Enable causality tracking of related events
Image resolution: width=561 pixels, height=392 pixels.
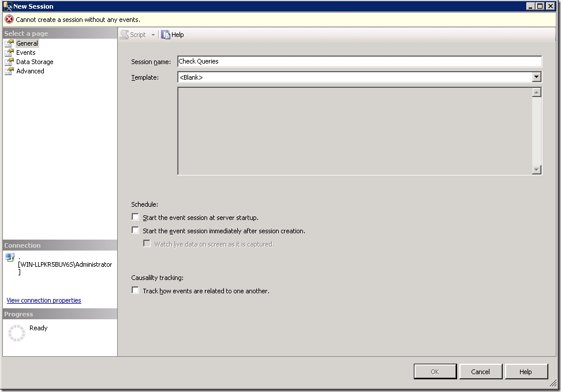coord(135,290)
